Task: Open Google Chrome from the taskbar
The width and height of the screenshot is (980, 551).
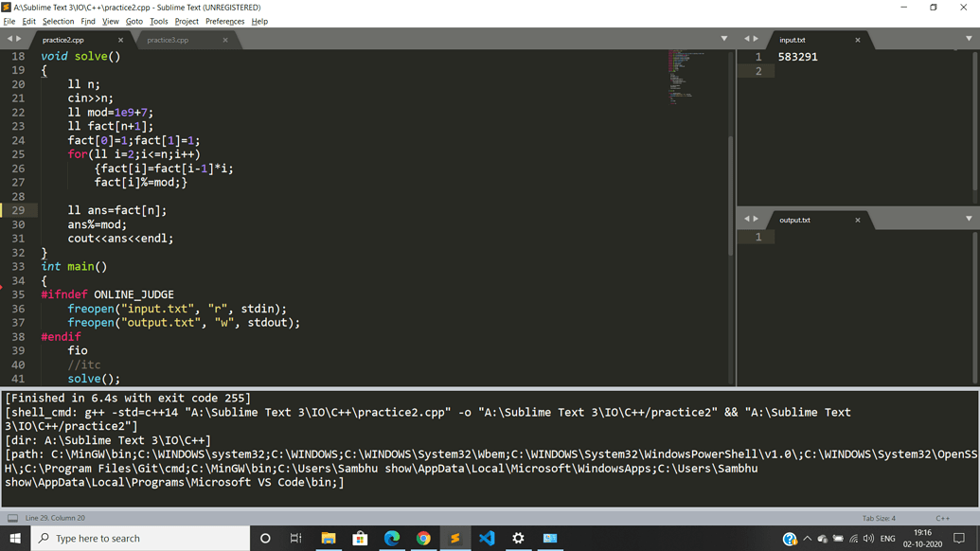Action: pos(423,538)
